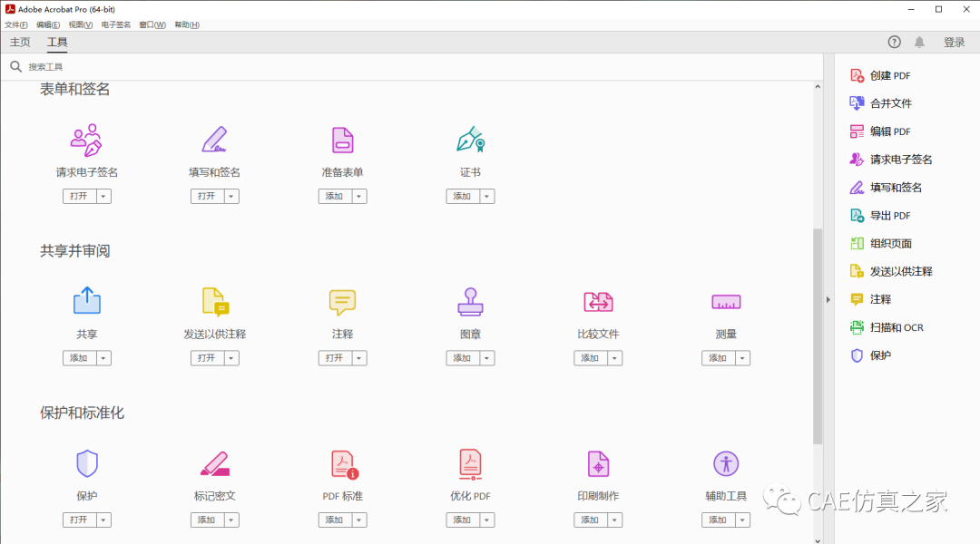980x544 pixels.
Task: Click 添加 button under 标记密文
Action: coord(208,520)
